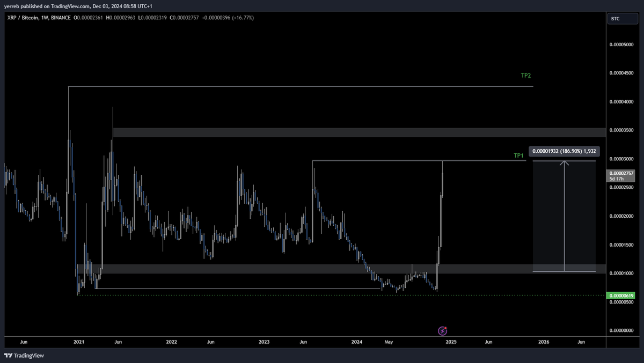
Task: Click the purple lightning event marker
Action: click(x=443, y=331)
